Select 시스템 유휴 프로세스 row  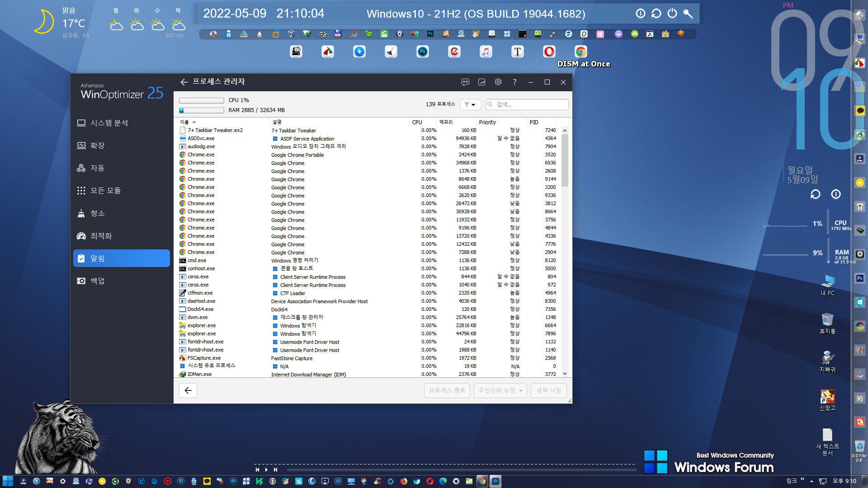point(368,366)
